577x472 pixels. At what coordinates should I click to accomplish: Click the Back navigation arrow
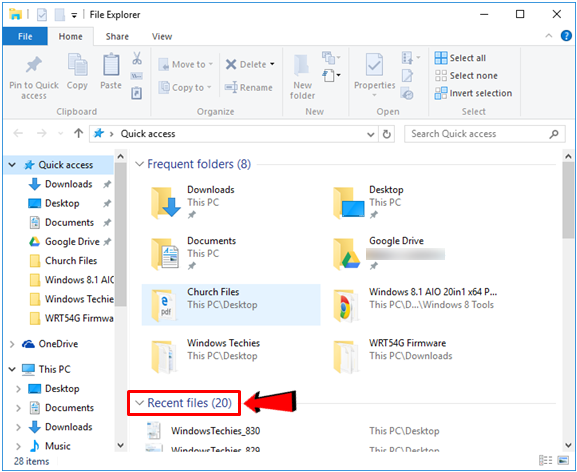(x=18, y=133)
